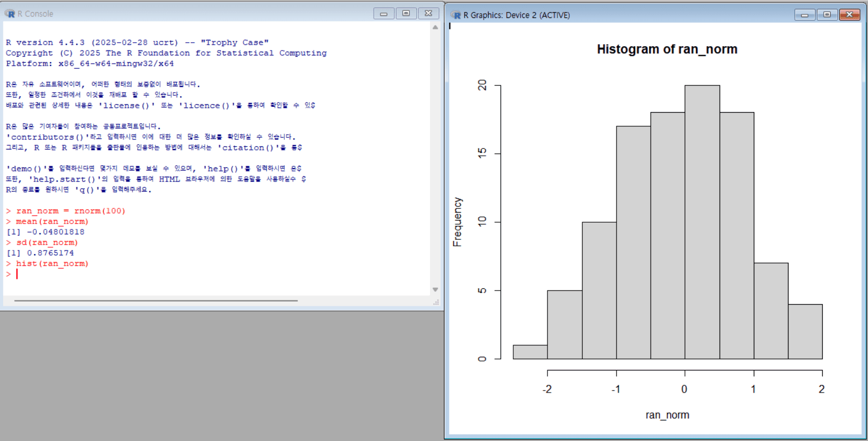Image resolution: width=868 pixels, height=441 pixels.
Task: Click the R Console title bar text
Action: click(35, 14)
